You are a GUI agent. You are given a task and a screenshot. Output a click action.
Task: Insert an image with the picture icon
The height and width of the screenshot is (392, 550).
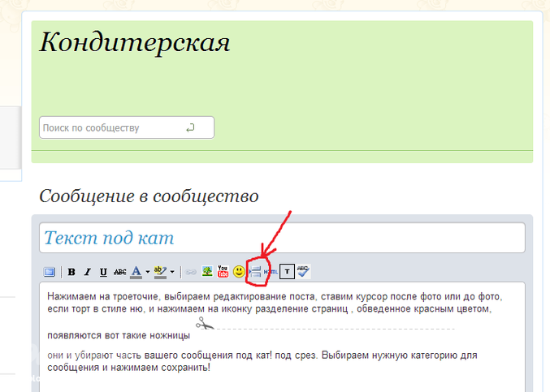[x=208, y=271]
